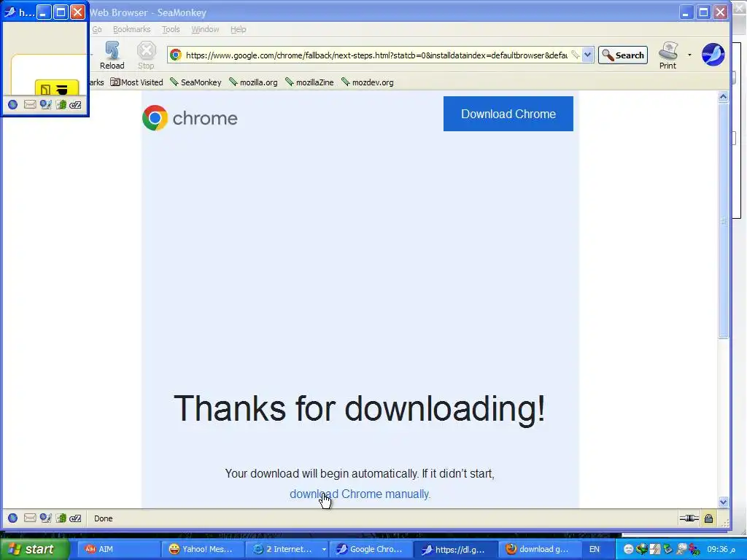Click the ChatZilla icon in the small window
The width and height of the screenshot is (747, 560).
75,105
